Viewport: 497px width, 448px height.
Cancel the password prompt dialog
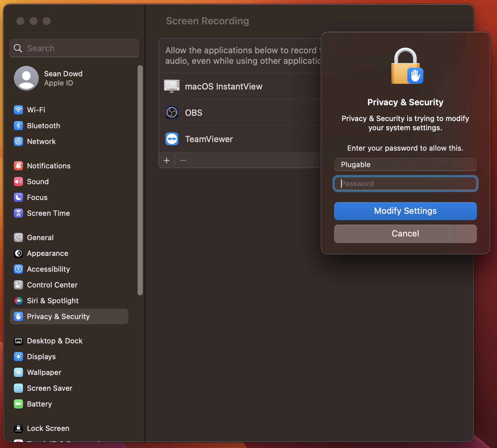point(405,234)
